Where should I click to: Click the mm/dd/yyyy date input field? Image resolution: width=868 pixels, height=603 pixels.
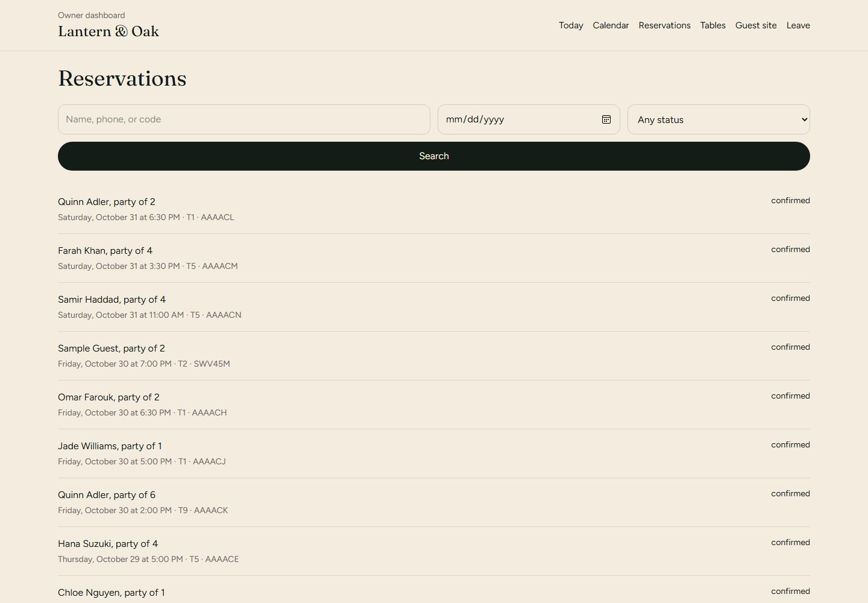[529, 119]
